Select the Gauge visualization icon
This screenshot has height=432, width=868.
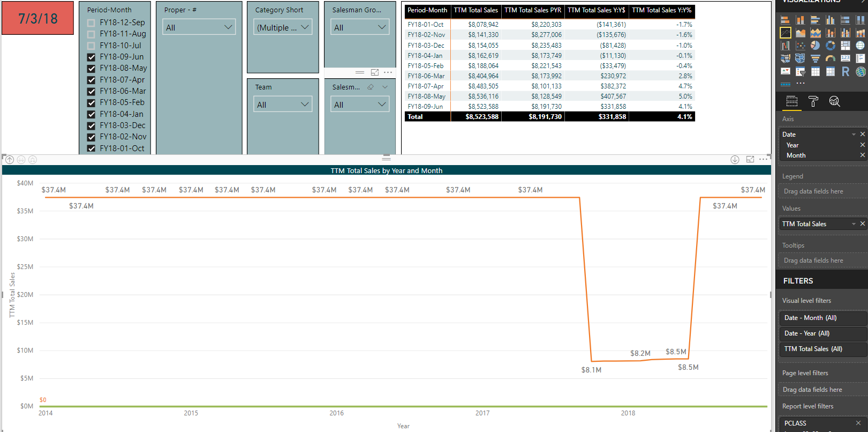pyautogui.click(x=831, y=58)
